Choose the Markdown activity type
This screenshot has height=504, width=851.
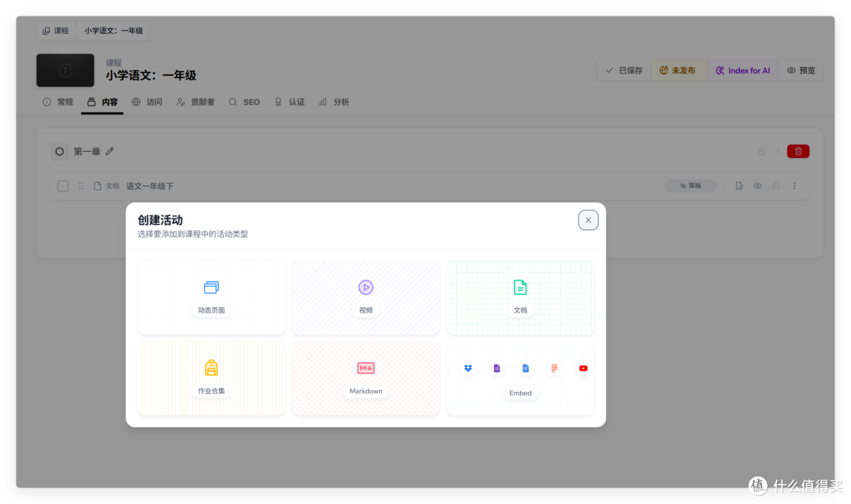(x=366, y=378)
